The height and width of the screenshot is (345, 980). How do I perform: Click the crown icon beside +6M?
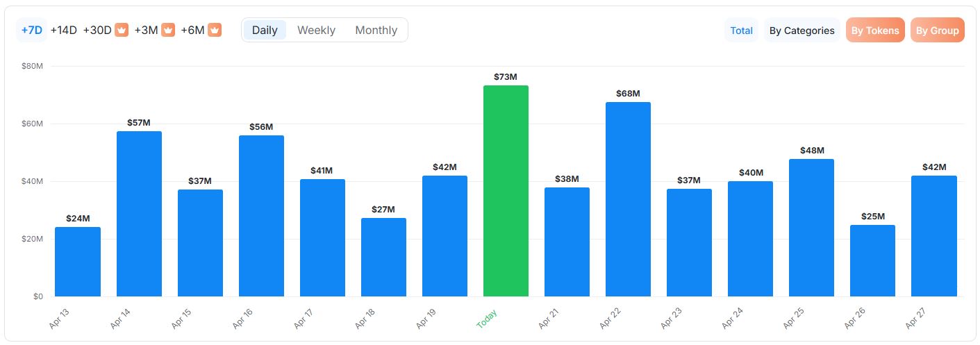[215, 31]
